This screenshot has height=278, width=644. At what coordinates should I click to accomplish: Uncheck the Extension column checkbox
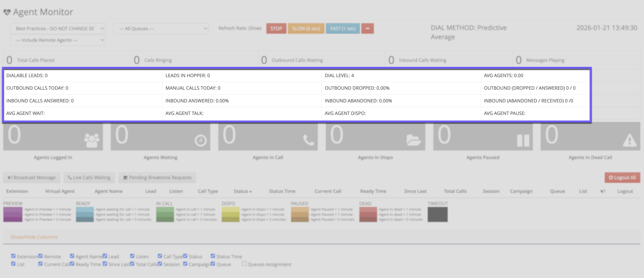13,256
